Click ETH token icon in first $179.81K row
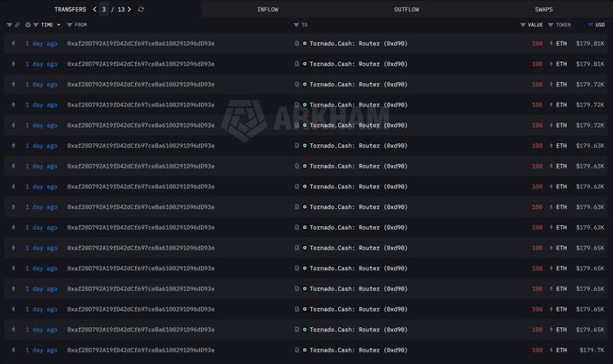Viewport: 613px width, 364px height. [551, 43]
